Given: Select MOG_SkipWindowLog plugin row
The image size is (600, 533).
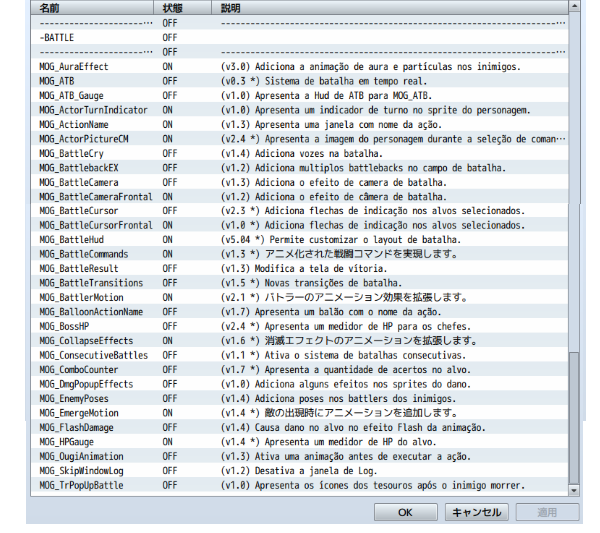Looking at the screenshot, I should pos(300,471).
